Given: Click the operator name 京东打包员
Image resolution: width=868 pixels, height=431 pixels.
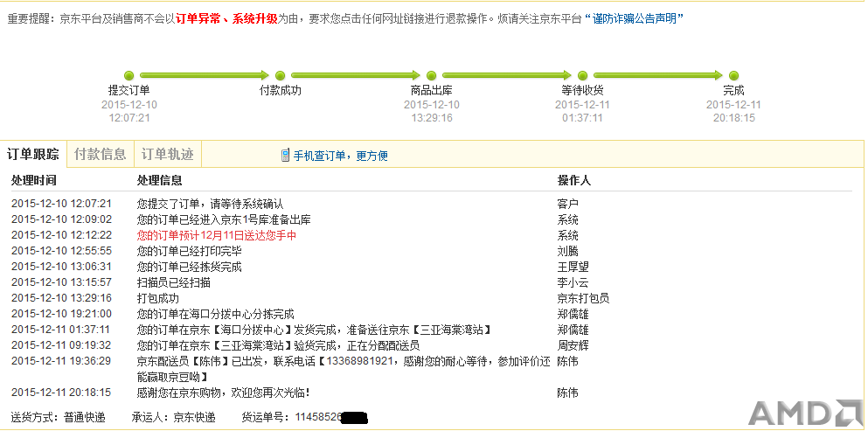Looking at the screenshot, I should (583, 298).
